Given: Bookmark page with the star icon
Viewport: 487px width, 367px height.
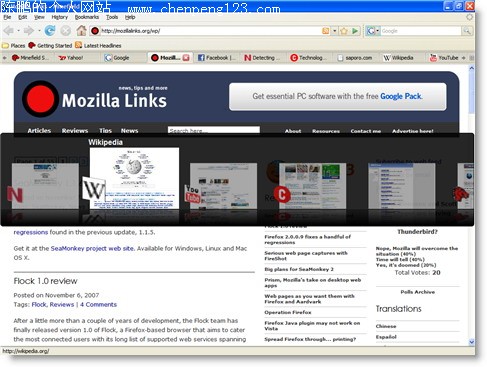Looking at the screenshot, I should (344, 31).
